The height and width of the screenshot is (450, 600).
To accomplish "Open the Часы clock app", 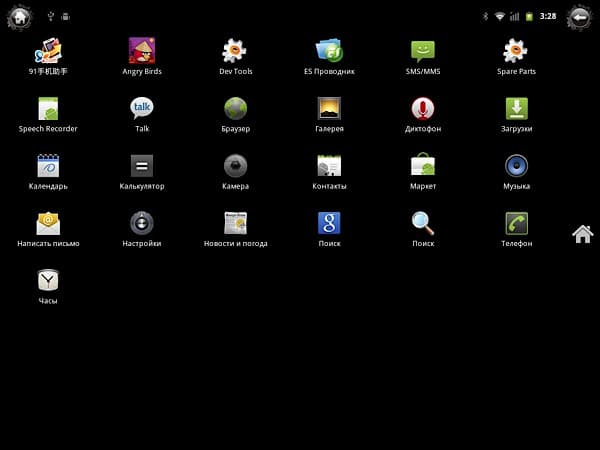I will (48, 287).
